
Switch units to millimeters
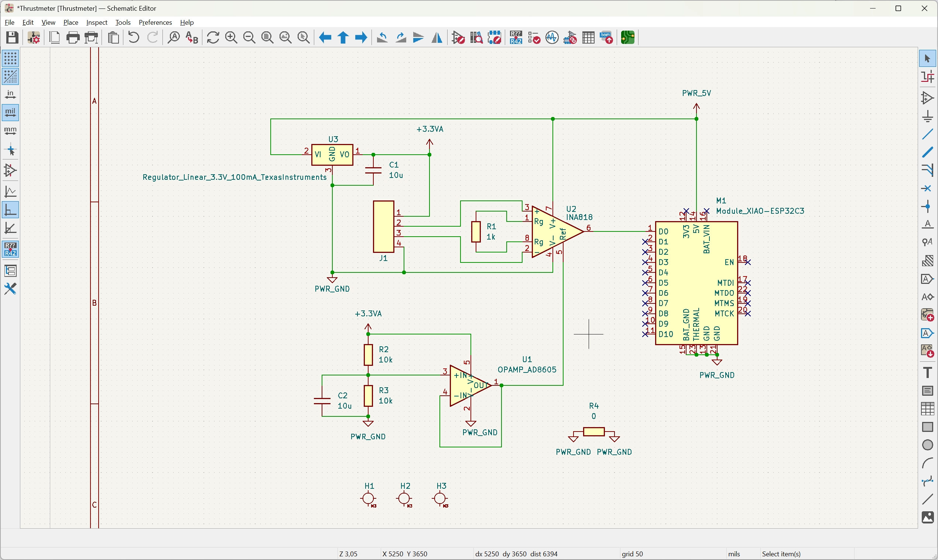10,131
